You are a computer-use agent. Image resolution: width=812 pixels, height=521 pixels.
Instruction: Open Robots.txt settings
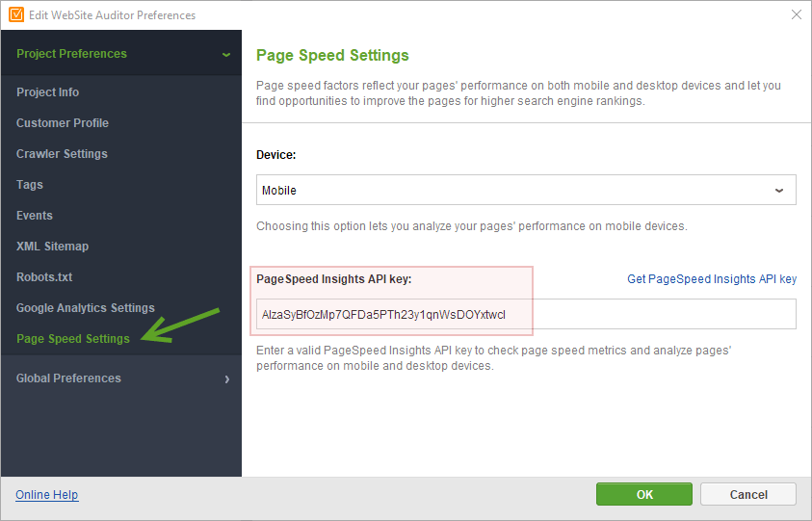[x=44, y=277]
